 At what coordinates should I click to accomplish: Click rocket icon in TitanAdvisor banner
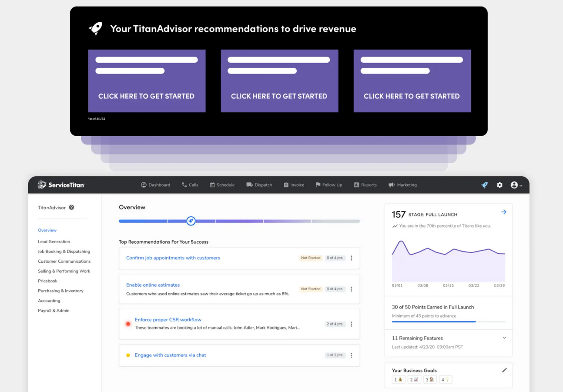click(x=96, y=29)
